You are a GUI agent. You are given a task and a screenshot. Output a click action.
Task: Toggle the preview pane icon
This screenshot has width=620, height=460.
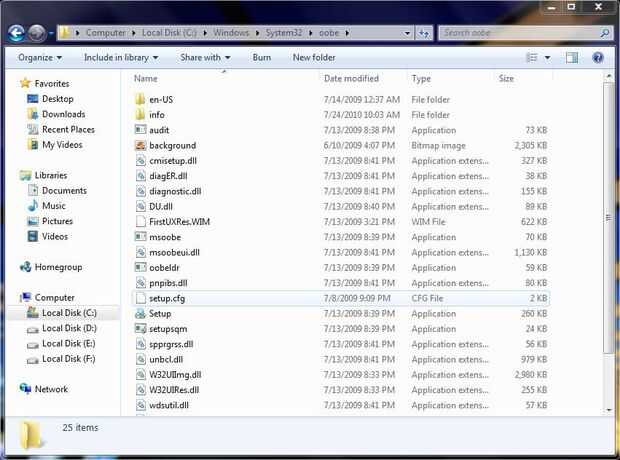pyautogui.click(x=572, y=58)
